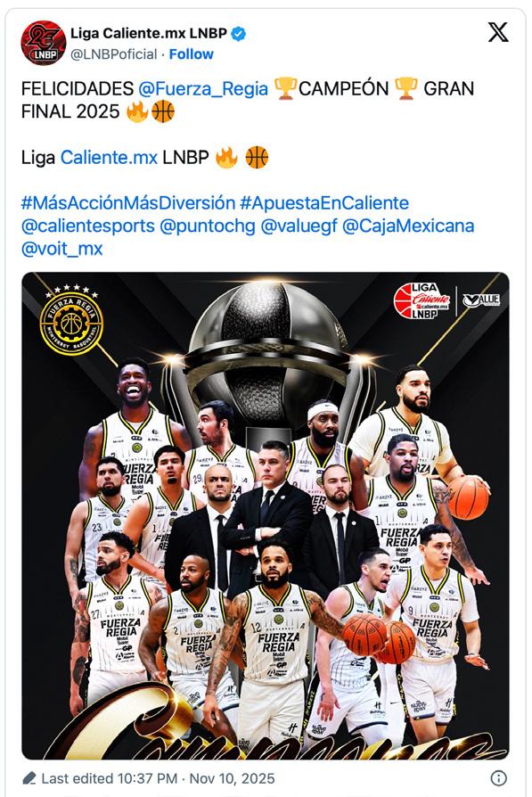Open hashtag #MásAcciónMásDiversión
The image size is (532, 797).
coord(128,202)
